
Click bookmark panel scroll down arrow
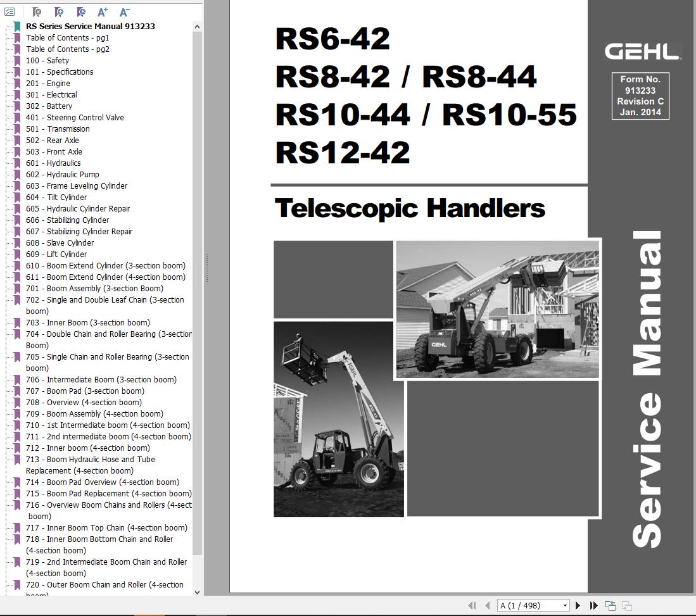(198, 592)
